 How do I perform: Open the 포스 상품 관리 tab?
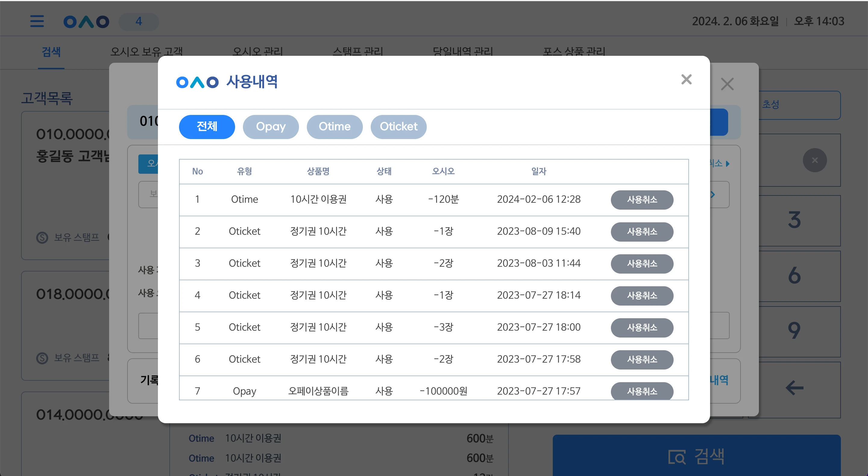pyautogui.click(x=574, y=51)
